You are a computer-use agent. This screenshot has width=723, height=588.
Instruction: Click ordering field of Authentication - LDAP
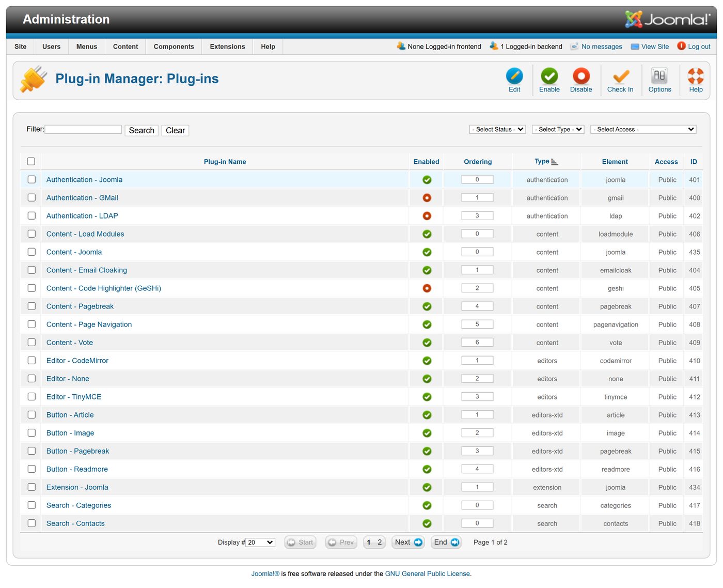tap(477, 215)
